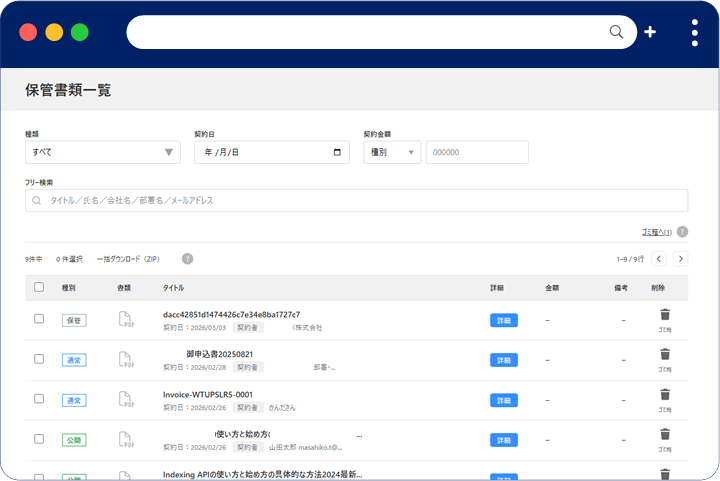Click the PDF icon for 御申込書20250821
720x481 pixels.
coord(126,359)
